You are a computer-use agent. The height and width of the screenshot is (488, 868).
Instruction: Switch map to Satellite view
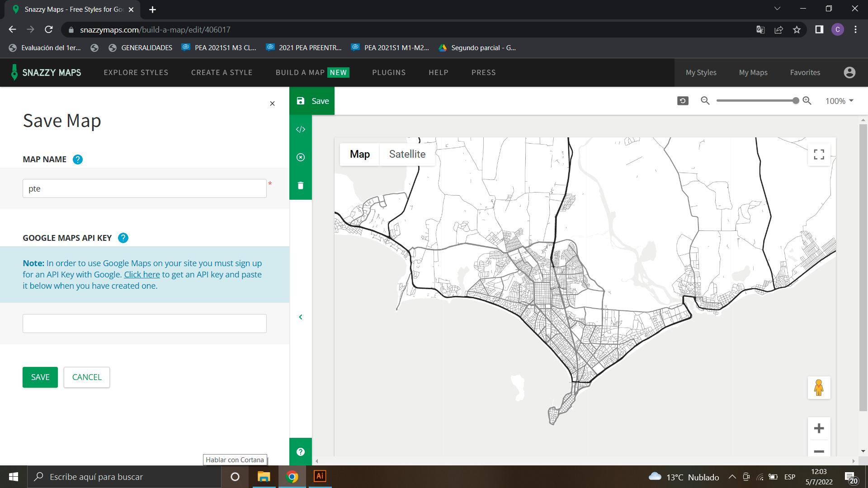pyautogui.click(x=407, y=154)
